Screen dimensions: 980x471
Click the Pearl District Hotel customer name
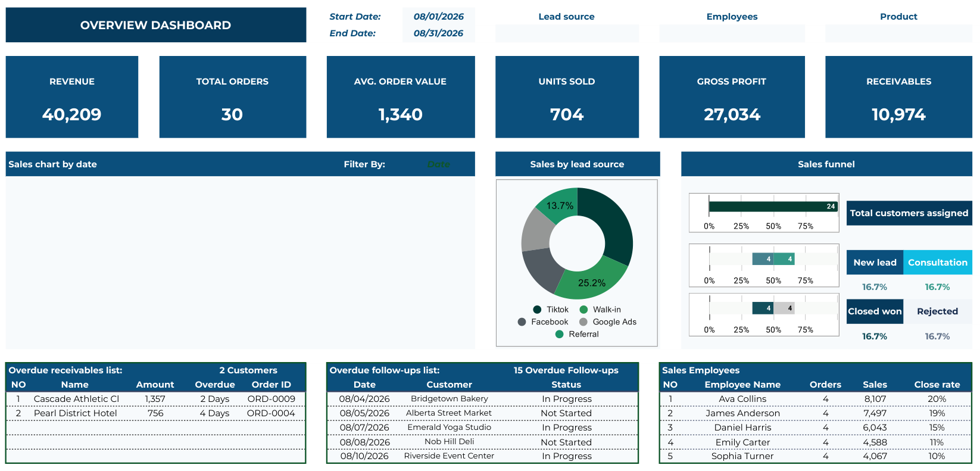(x=76, y=413)
